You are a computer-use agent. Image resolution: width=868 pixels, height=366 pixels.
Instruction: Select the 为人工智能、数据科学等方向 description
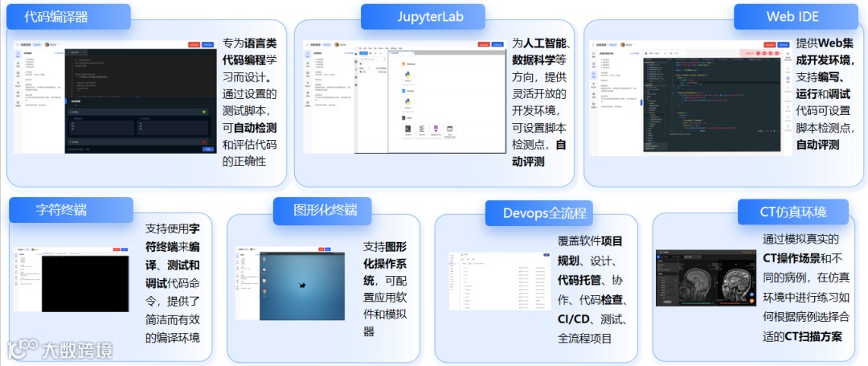coord(542,102)
